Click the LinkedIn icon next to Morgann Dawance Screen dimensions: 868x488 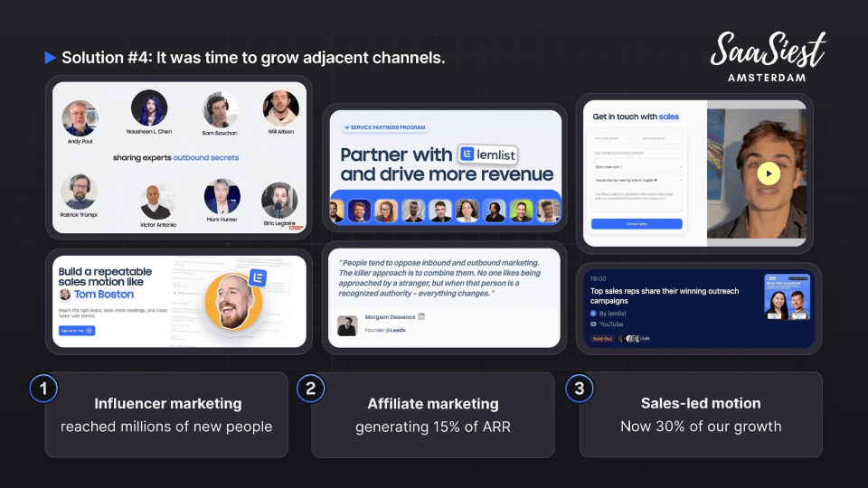(421, 316)
